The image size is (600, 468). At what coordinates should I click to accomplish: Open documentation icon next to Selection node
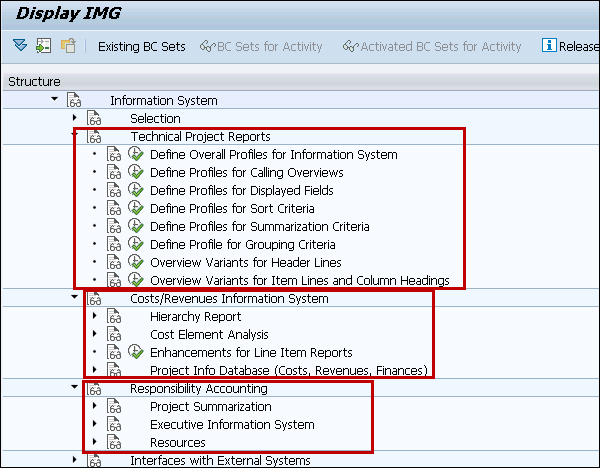point(94,119)
